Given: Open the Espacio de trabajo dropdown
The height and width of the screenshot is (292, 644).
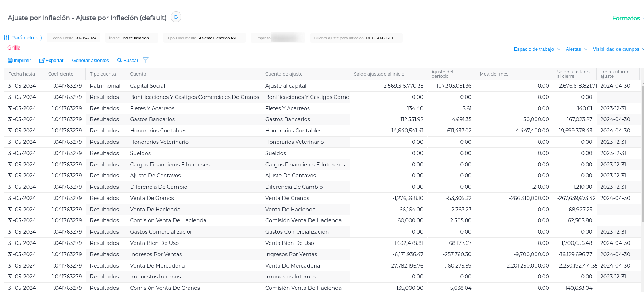Looking at the screenshot, I should 537,49.
